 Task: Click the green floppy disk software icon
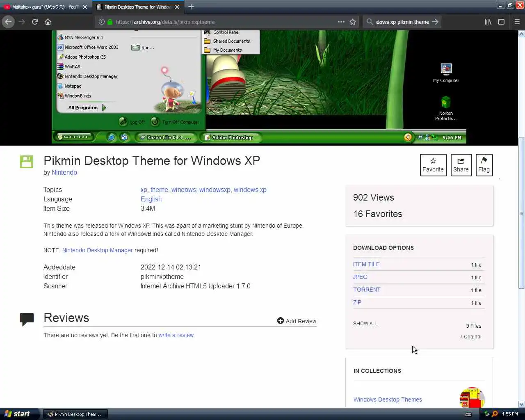pos(27,162)
